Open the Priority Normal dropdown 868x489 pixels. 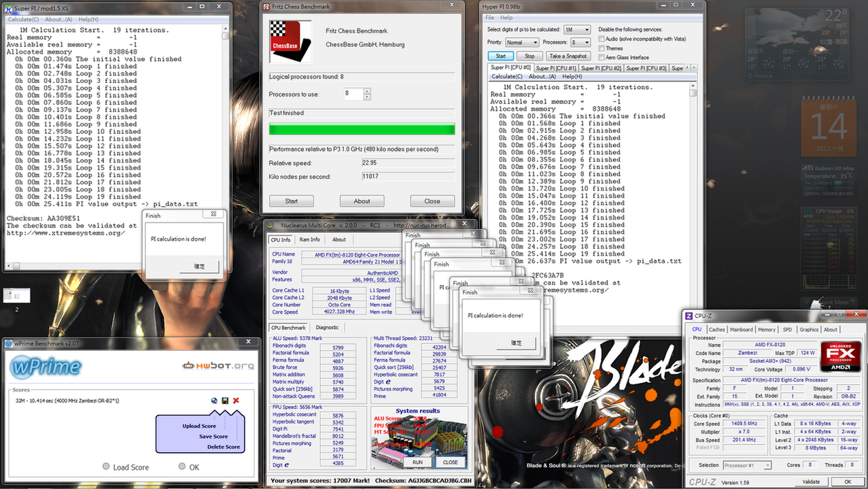(521, 42)
